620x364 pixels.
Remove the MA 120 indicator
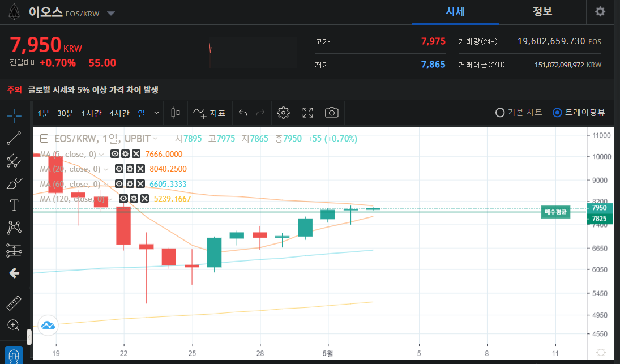pyautogui.click(x=145, y=198)
